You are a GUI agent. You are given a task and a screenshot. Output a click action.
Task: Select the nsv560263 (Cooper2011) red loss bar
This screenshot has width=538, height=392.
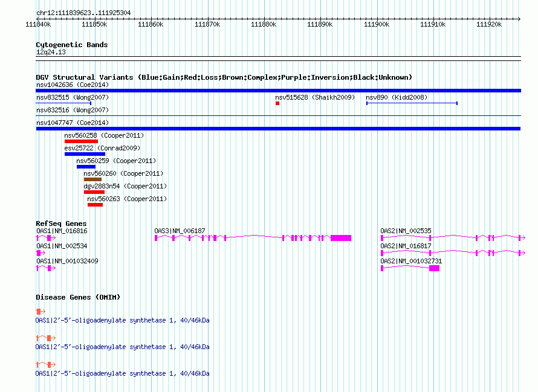95,205
